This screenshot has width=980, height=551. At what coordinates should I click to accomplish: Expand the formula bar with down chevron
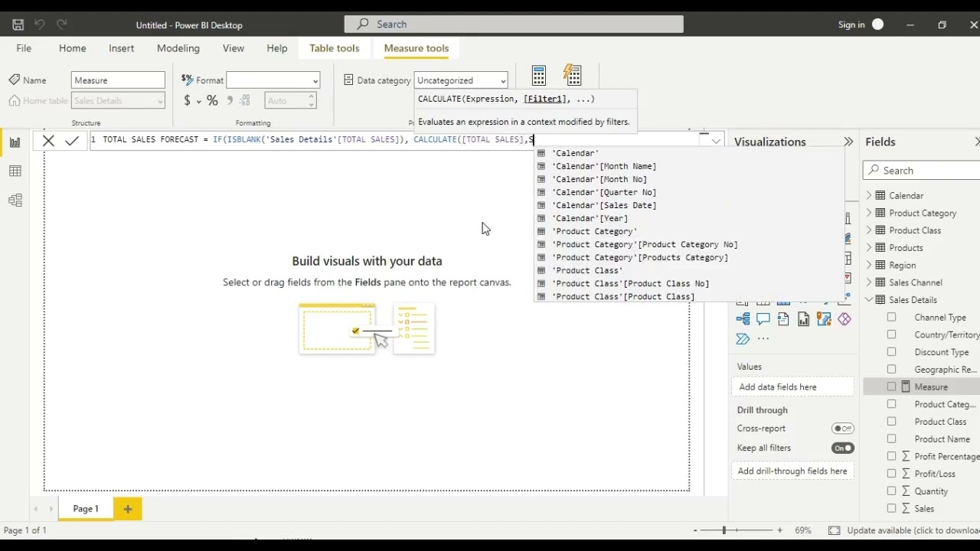point(716,141)
